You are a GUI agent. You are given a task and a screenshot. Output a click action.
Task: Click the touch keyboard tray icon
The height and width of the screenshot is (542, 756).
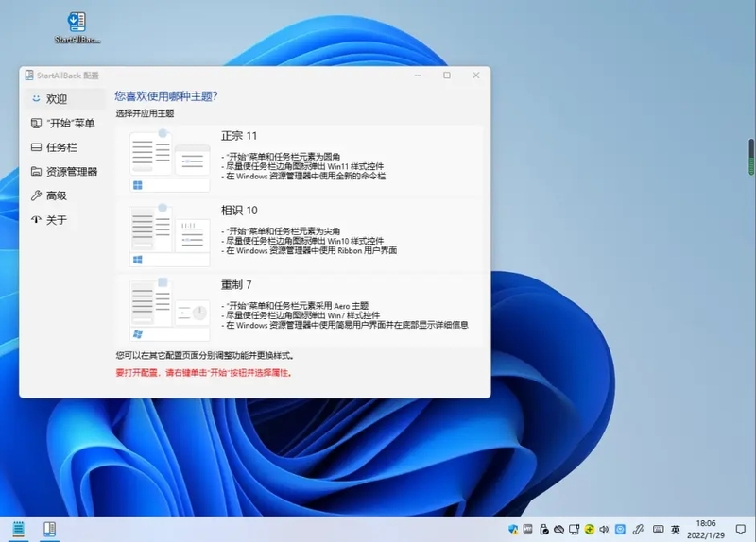[658, 529]
